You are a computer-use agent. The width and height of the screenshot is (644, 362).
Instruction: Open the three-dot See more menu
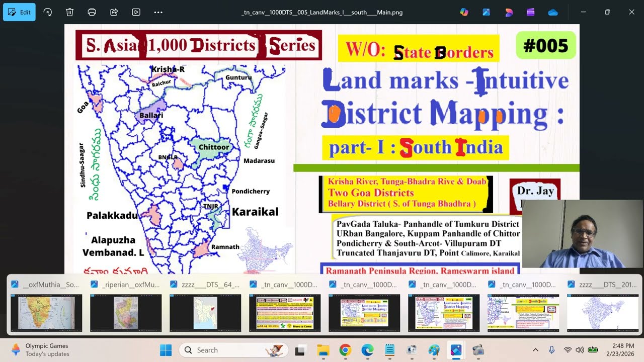pyautogui.click(x=158, y=12)
